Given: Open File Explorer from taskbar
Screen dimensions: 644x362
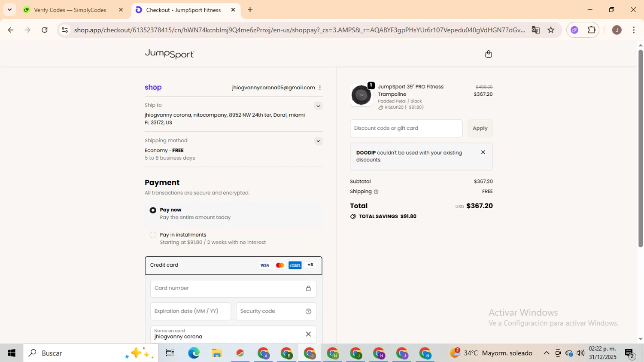Looking at the screenshot, I should [217, 353].
